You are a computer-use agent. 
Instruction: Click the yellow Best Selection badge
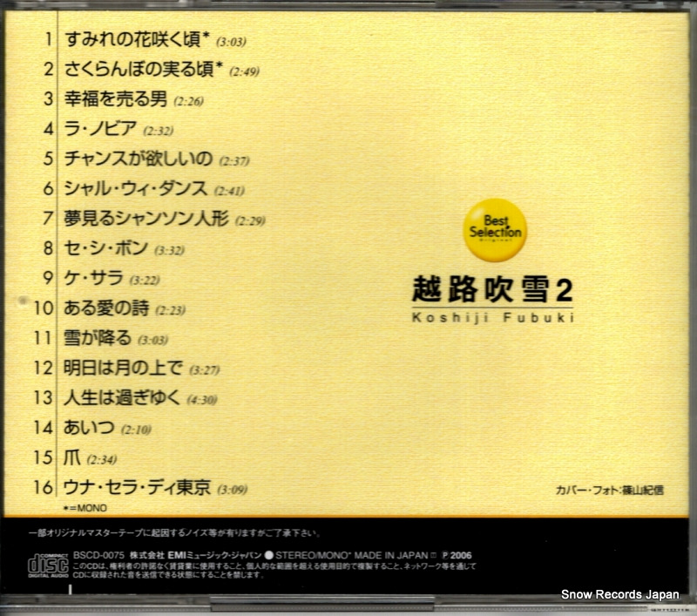tap(495, 230)
